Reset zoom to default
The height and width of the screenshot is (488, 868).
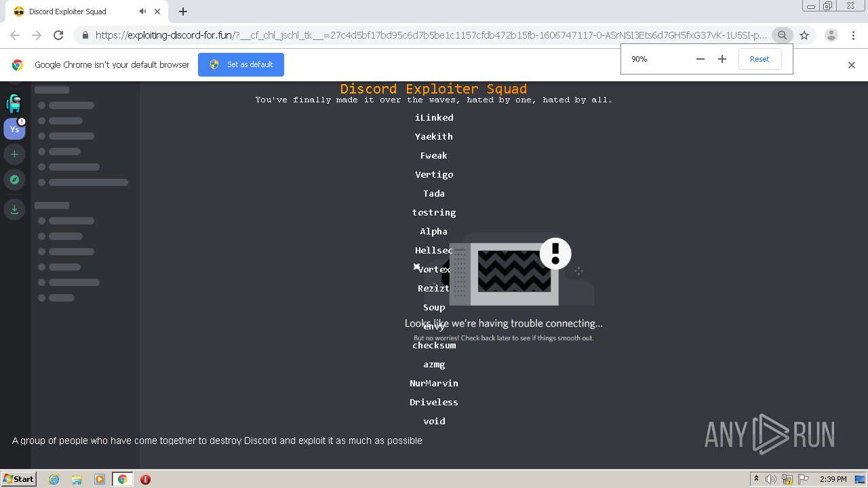click(759, 59)
